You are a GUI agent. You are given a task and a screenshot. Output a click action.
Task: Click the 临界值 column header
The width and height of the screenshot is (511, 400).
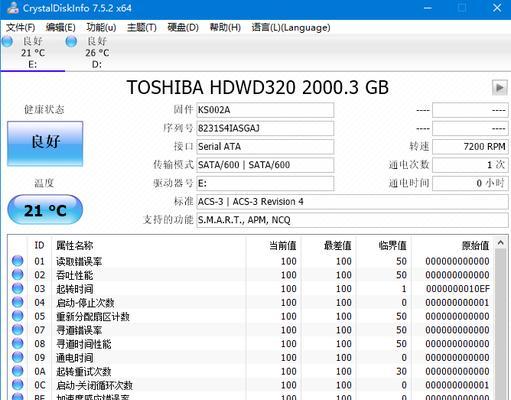coord(383,246)
